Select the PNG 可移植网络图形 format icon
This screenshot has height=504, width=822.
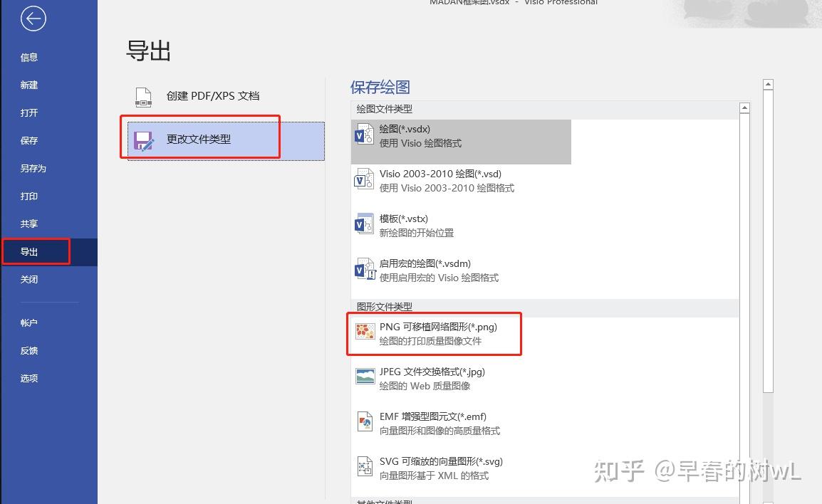tap(365, 331)
